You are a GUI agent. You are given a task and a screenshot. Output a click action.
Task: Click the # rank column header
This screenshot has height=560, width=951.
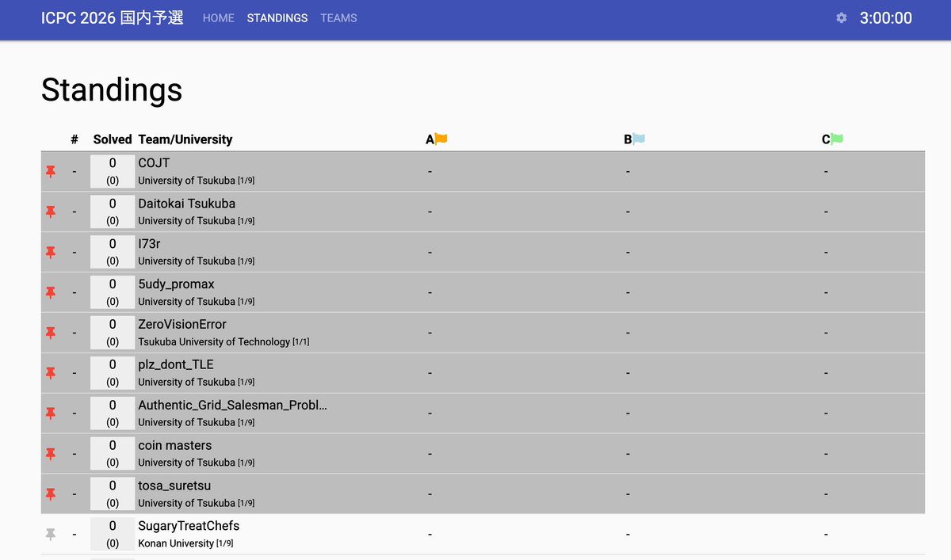pos(74,139)
